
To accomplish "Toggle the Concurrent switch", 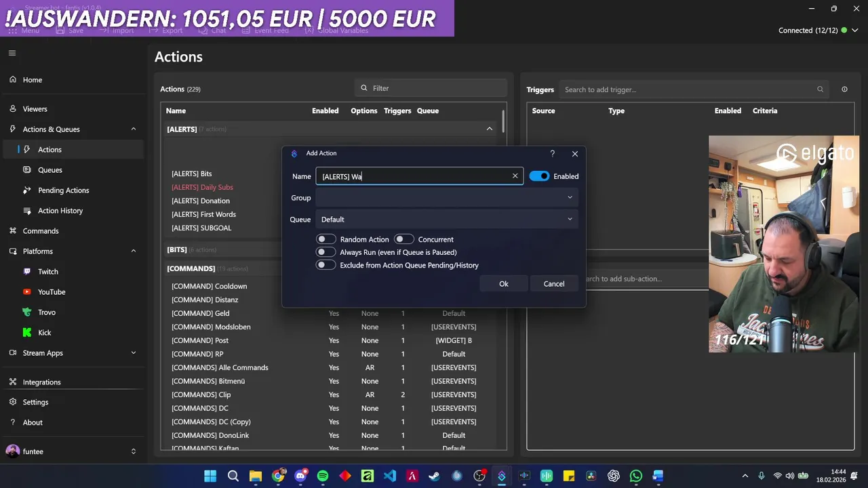I will (x=404, y=239).
